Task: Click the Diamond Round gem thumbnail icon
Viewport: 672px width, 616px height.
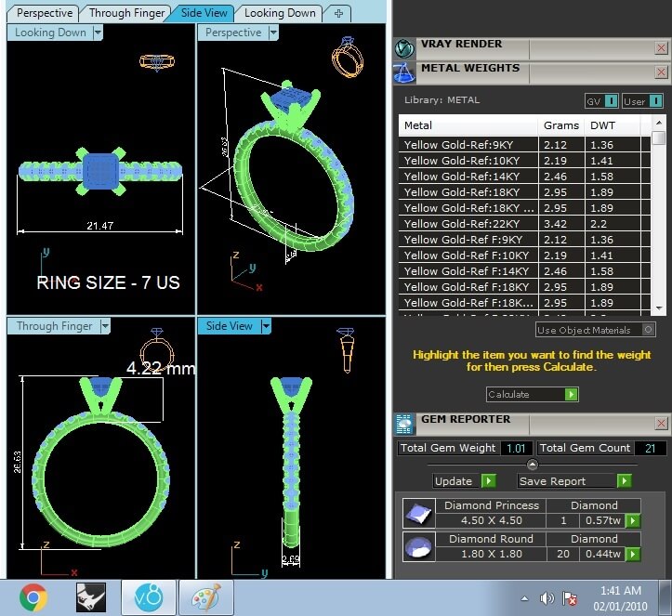Action: (x=417, y=546)
